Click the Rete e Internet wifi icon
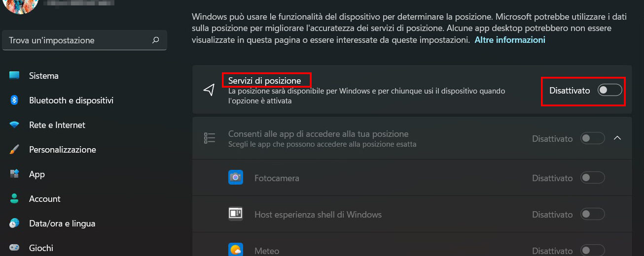The width and height of the screenshot is (644, 256). coord(14,125)
